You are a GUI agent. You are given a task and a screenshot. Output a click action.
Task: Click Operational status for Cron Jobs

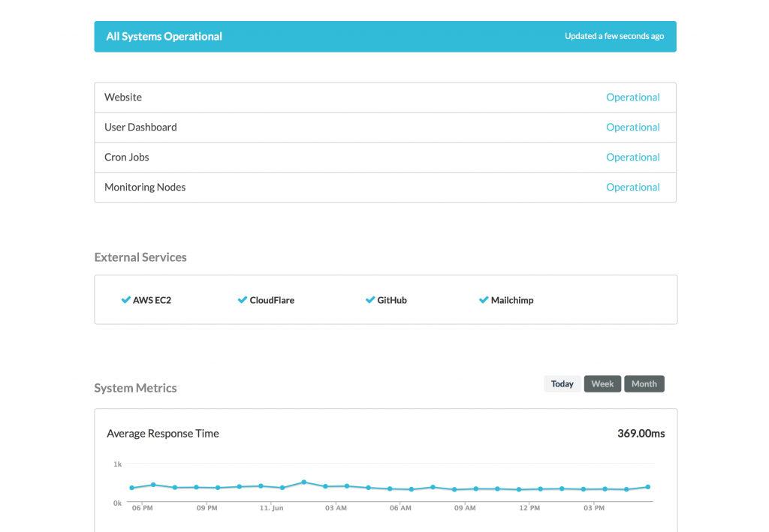coord(632,157)
